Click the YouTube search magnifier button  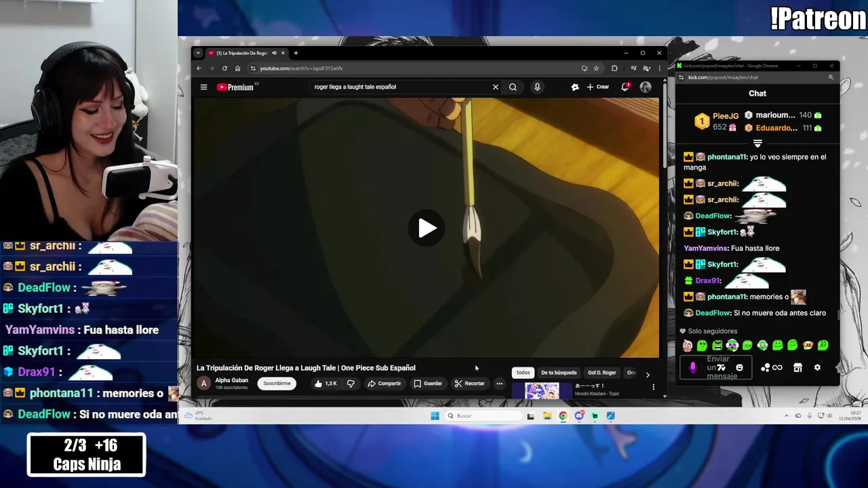pyautogui.click(x=513, y=87)
